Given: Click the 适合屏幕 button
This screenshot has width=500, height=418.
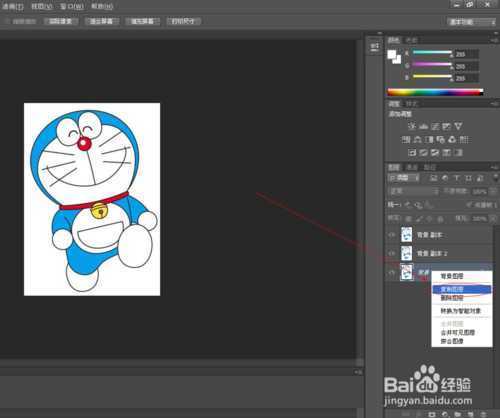Looking at the screenshot, I should (101, 21).
